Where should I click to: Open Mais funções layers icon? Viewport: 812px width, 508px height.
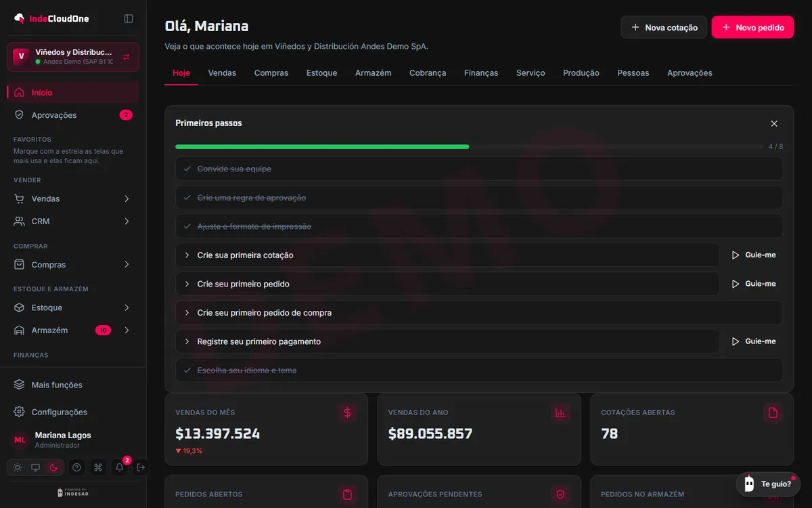pyautogui.click(x=19, y=385)
